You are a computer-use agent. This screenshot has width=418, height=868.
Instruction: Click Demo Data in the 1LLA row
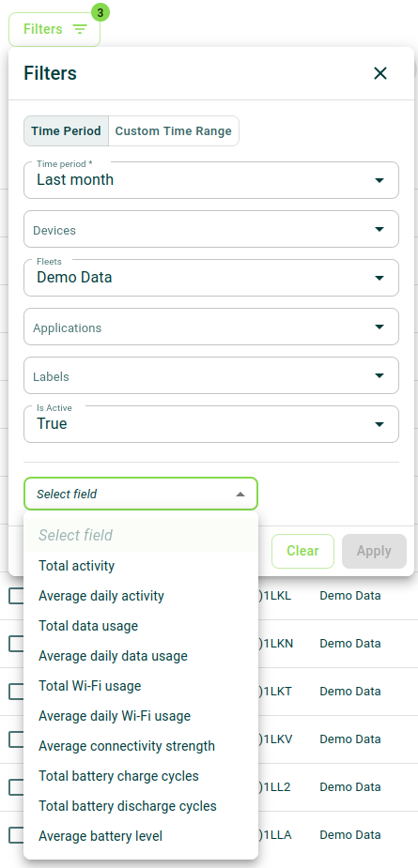pos(349,835)
